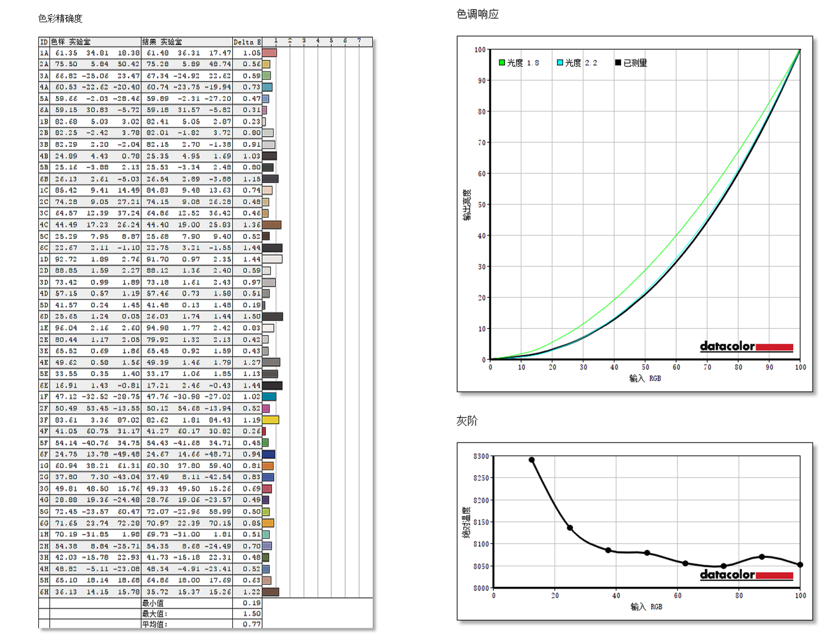This screenshot has width=840, height=637.
Task: Click the dark blue swatch in row 6F
Action: (268, 454)
